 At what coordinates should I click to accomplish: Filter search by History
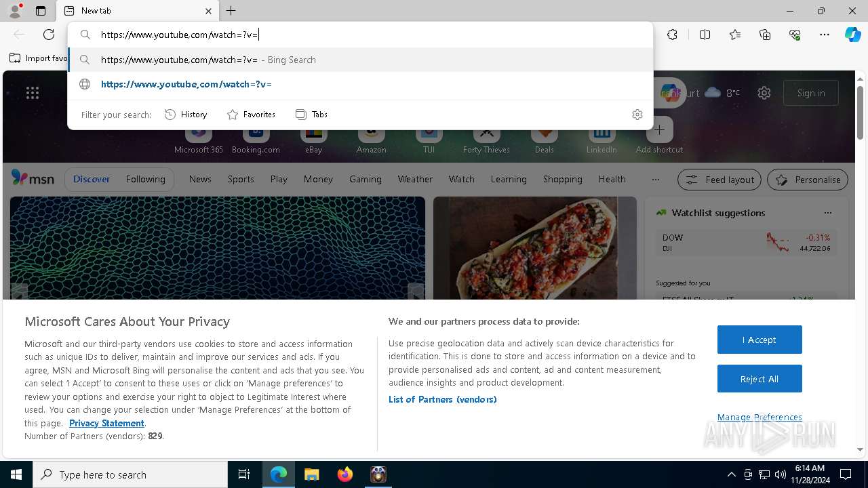(x=186, y=115)
